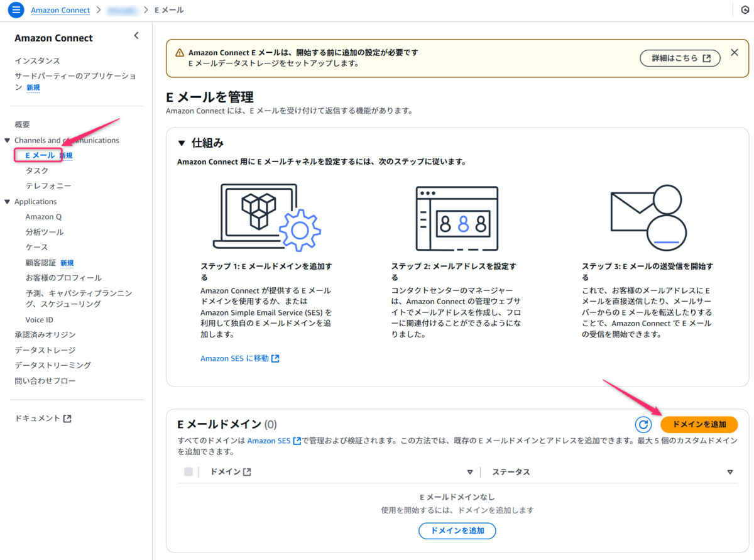The width and height of the screenshot is (754, 560).
Task: Select 概要 in sidebar
Action: tap(22, 125)
